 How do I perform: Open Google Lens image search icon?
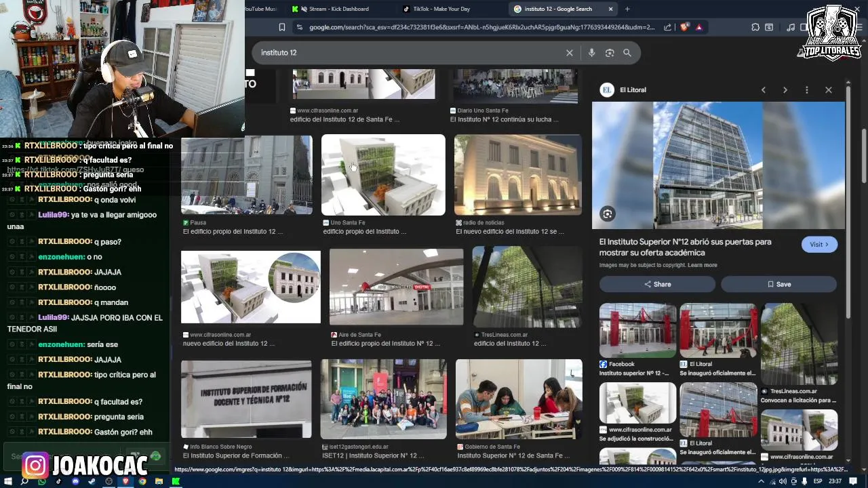(610, 53)
